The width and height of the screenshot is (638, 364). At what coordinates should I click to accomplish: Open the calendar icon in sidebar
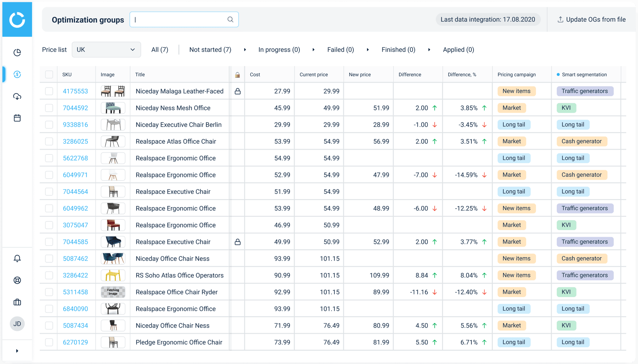[x=17, y=118]
